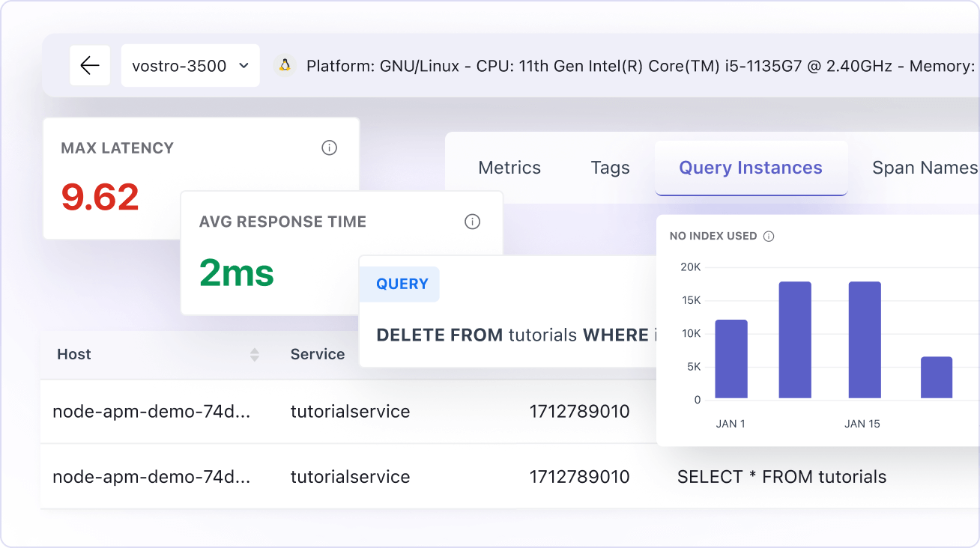The width and height of the screenshot is (980, 548).
Task: Click tutorialservice in the second row
Action: [x=349, y=476]
